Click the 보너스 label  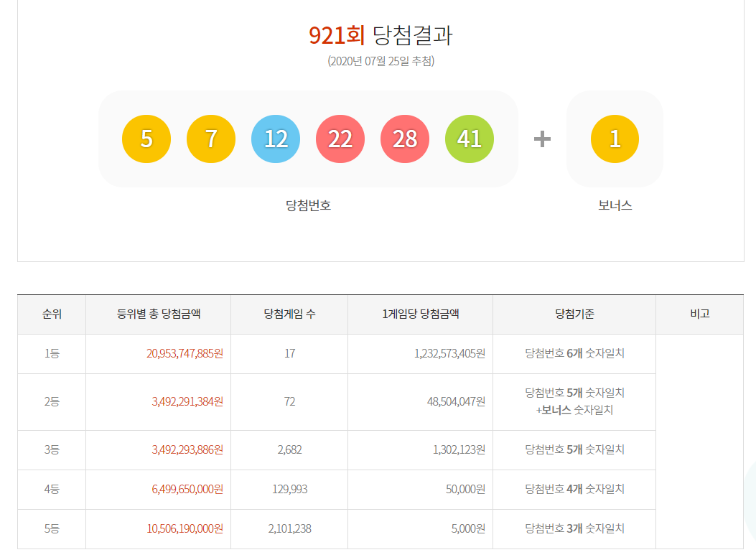(615, 205)
